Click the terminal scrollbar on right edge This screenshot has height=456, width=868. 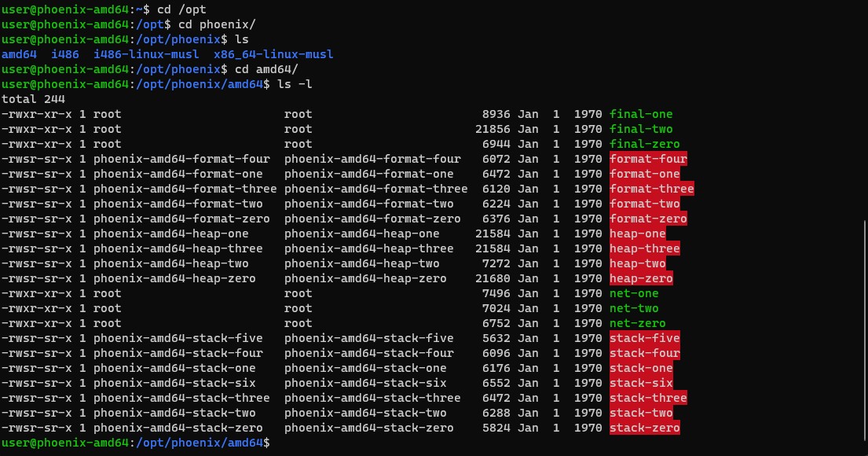point(865,333)
